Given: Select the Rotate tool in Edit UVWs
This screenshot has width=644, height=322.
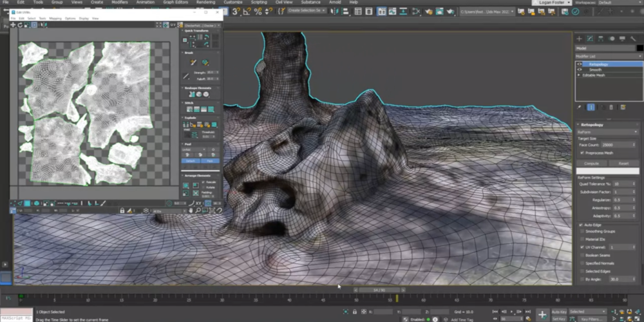Looking at the screenshot, I should coord(20,25).
